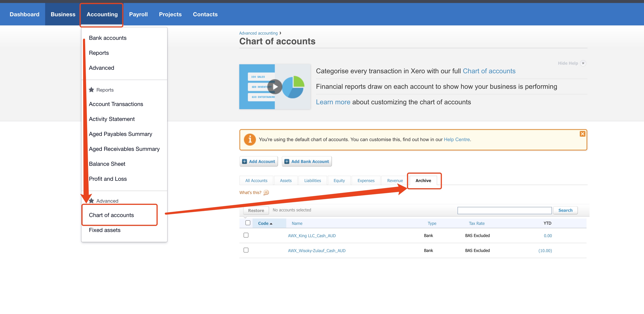
Task: Play the Chart of accounts help video
Action: (x=275, y=87)
